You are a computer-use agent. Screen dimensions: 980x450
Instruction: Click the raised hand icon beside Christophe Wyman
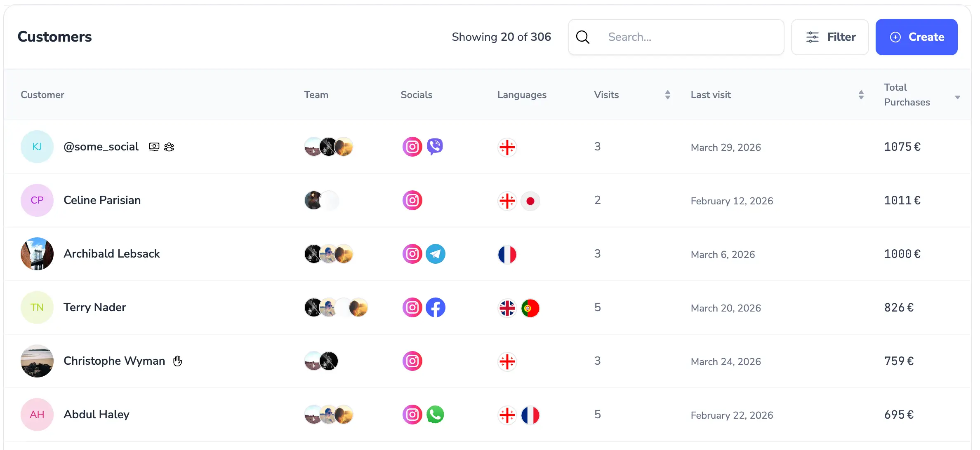[x=177, y=361]
